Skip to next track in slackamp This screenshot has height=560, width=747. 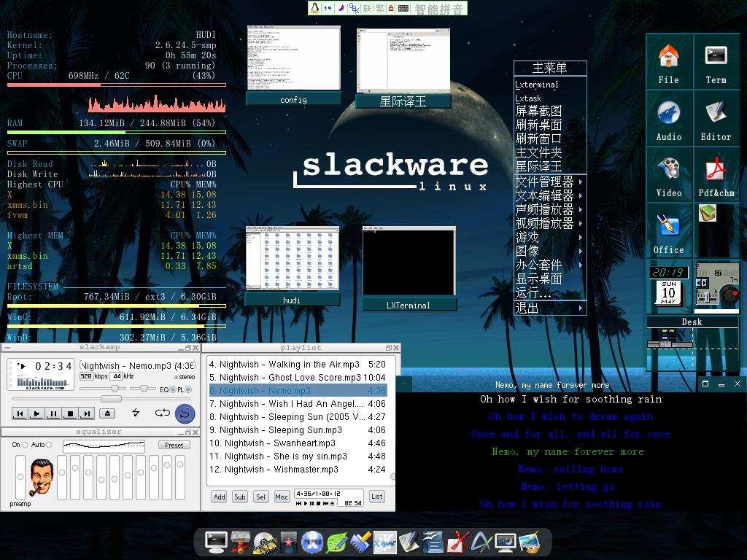click(x=86, y=413)
